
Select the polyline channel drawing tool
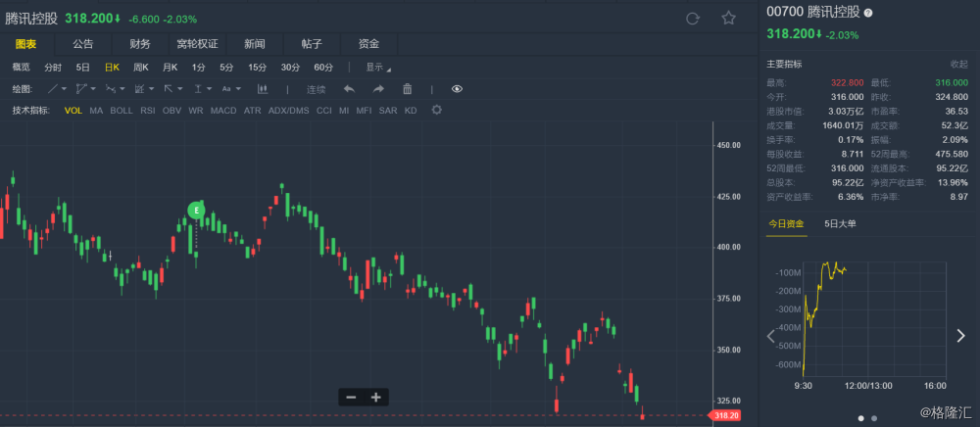point(82,89)
